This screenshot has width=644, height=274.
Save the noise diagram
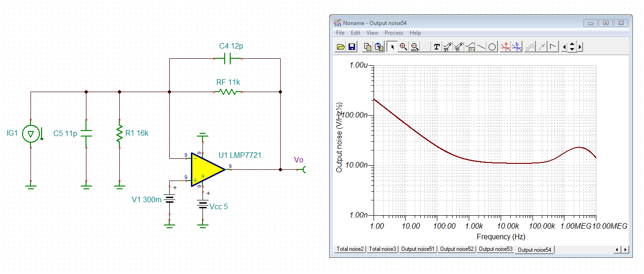pos(352,46)
